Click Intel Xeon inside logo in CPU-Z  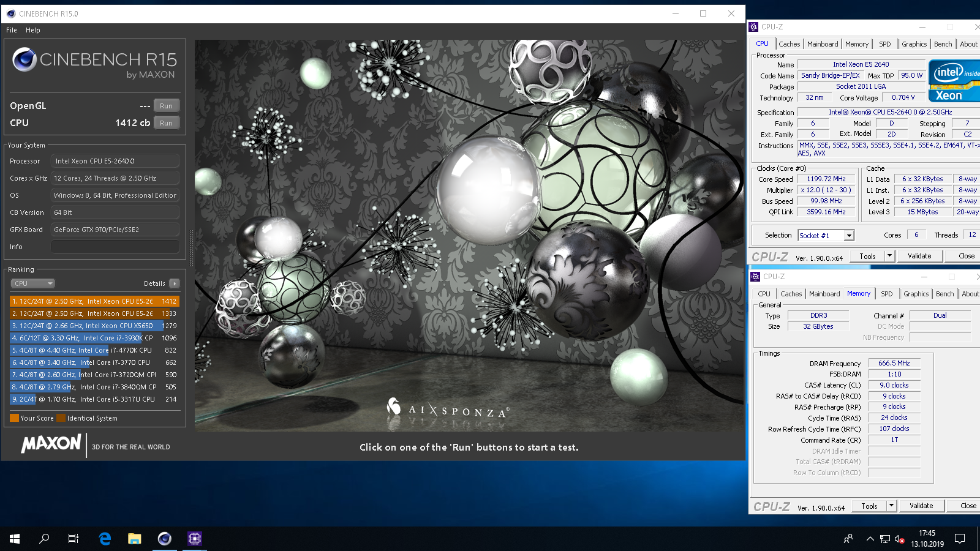tap(954, 81)
